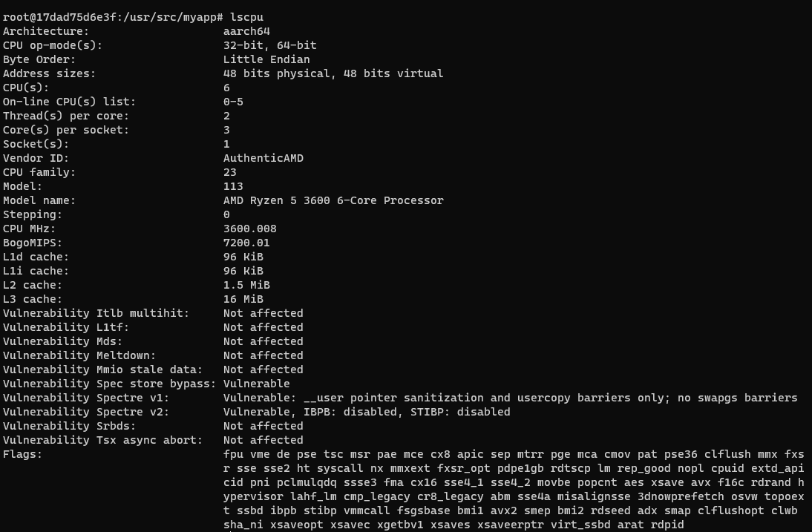Screen dimensions: 812x532
Task: Click the On-line CPU(s) list label
Action: coord(70,102)
